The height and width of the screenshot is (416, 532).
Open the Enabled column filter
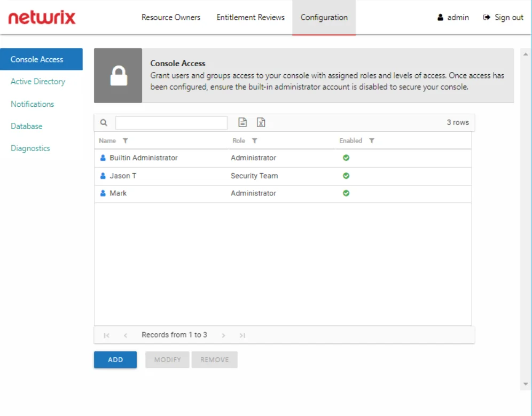click(x=372, y=141)
